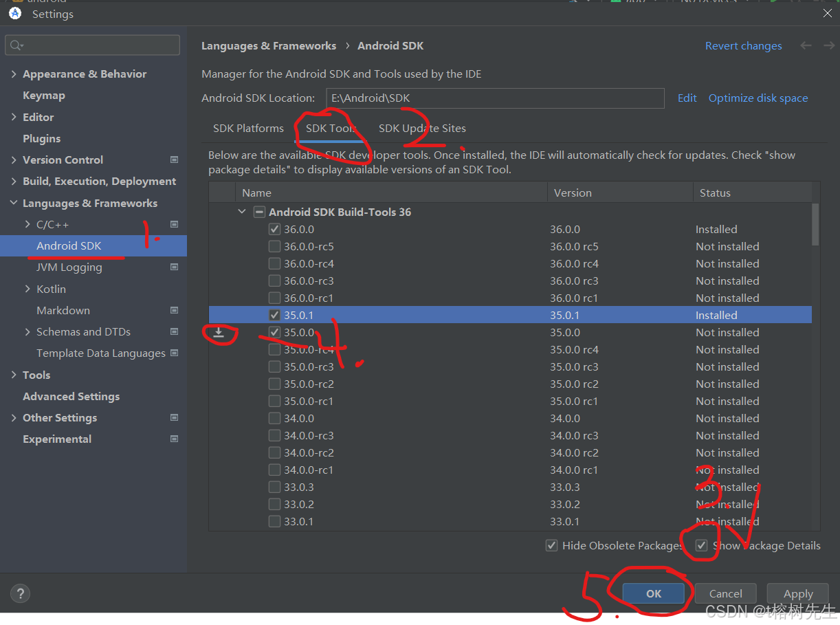Open Markdown settings in sidebar
840x625 pixels.
[63, 310]
